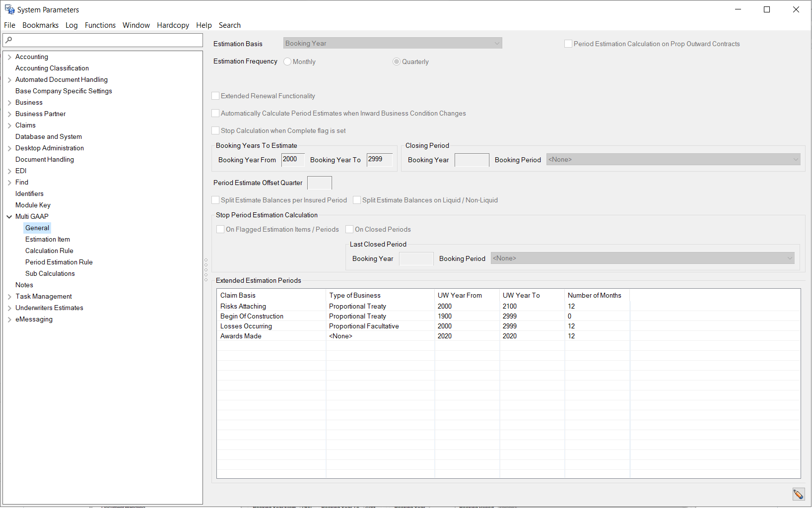This screenshot has height=508, width=812.
Task: Open the Estimation Basis dropdown
Action: pyautogui.click(x=392, y=43)
